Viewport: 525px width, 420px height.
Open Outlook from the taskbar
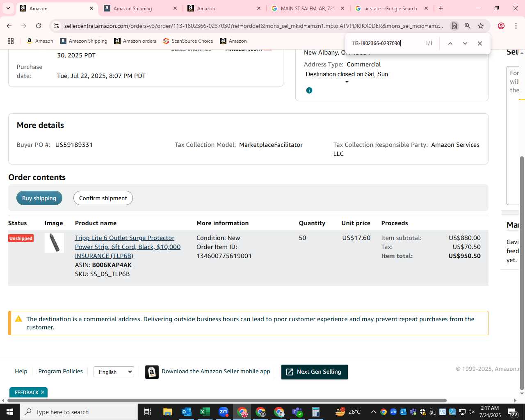coord(186,412)
